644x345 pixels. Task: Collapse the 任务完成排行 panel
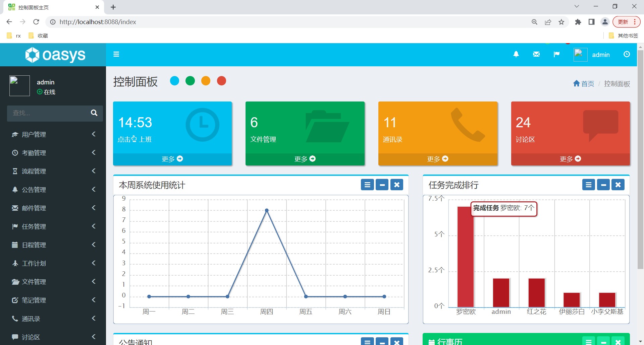603,185
